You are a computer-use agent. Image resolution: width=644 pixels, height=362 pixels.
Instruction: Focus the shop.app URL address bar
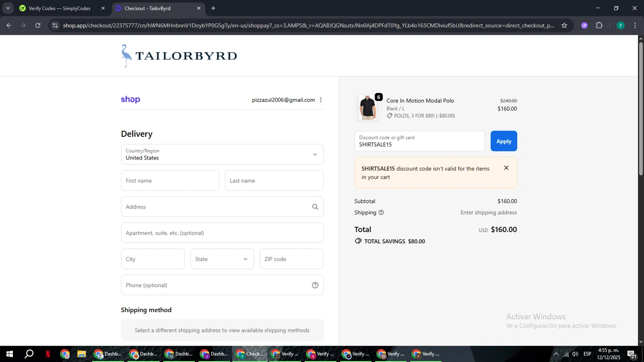pyautogui.click(x=308, y=25)
